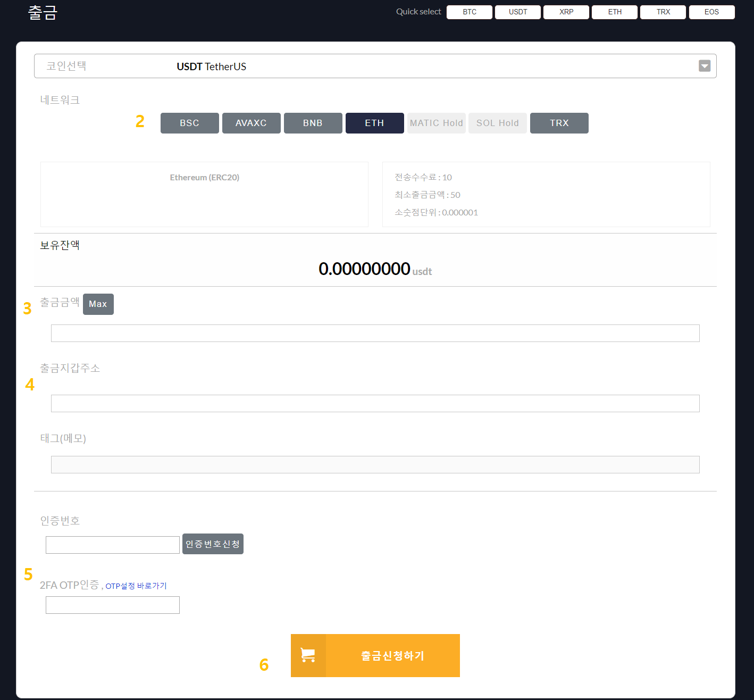754x700 pixels.
Task: Select the AVAXC network
Action: pyautogui.click(x=251, y=123)
